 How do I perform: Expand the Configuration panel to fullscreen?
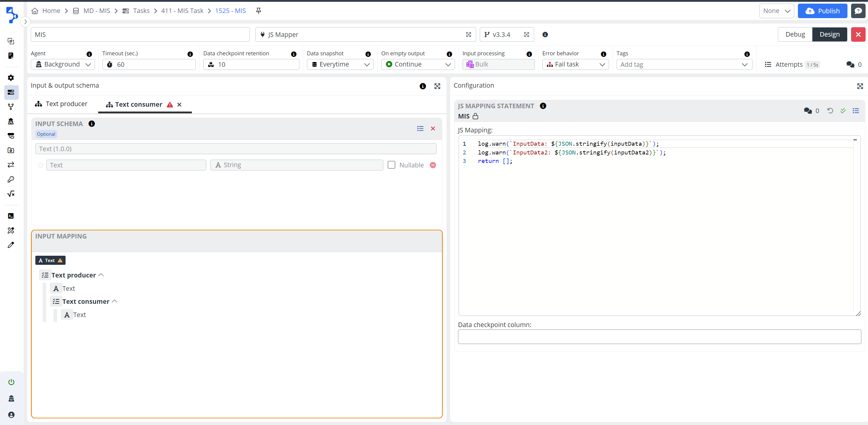pos(860,86)
